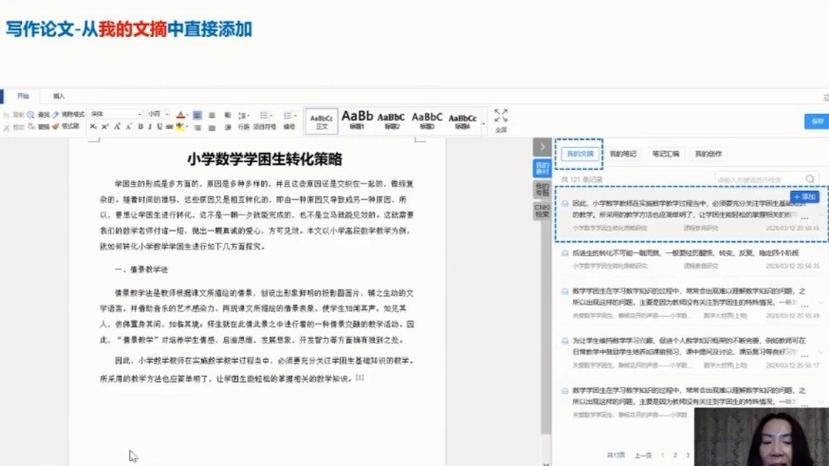829x466 pixels.
Task: Open the font color dropdown arrow
Action: (x=187, y=115)
